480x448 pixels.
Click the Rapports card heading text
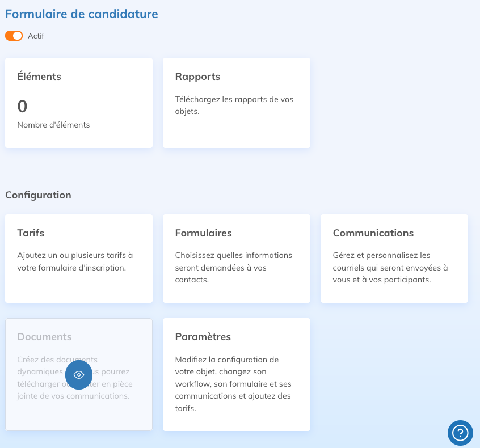click(197, 76)
